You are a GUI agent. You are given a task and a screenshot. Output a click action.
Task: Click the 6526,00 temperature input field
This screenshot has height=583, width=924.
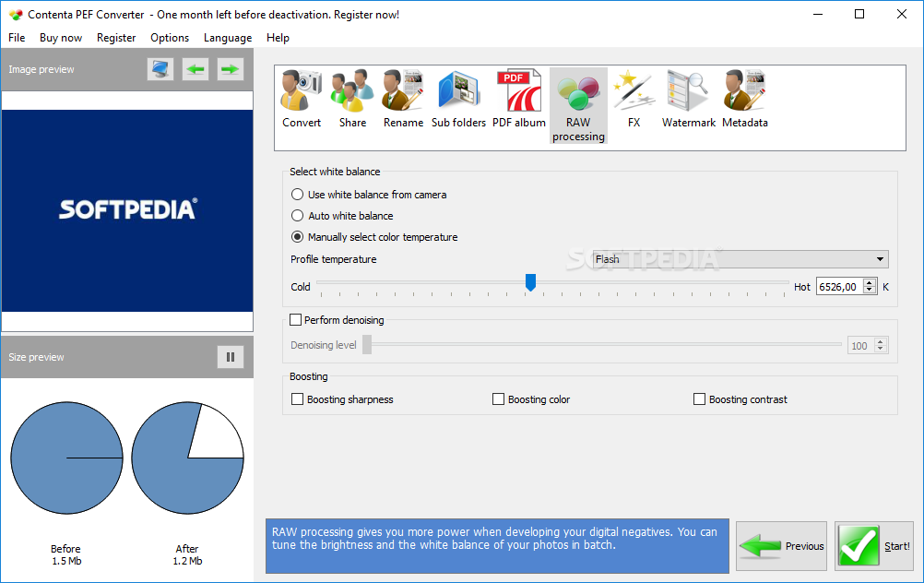click(840, 287)
